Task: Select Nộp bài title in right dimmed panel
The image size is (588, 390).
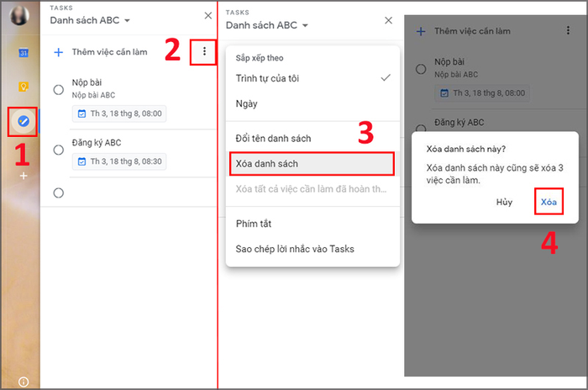Action: 449,61
